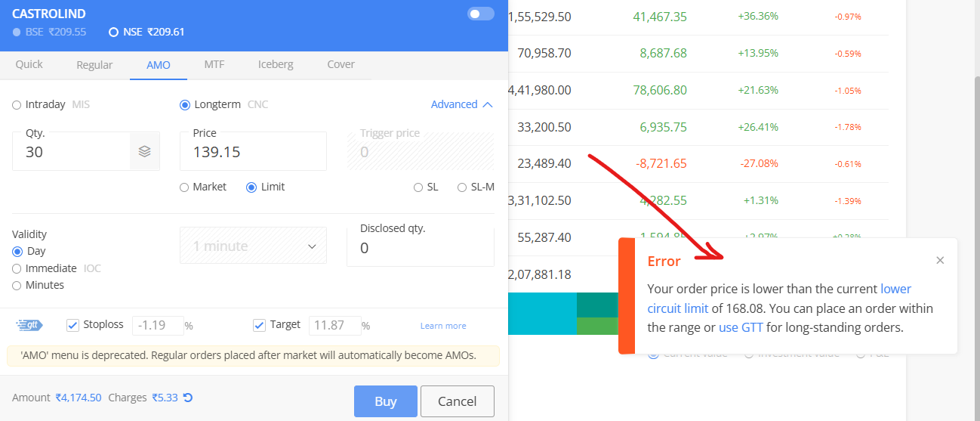Select Market order type
Viewport: 980px width, 421px height.
tap(203, 187)
